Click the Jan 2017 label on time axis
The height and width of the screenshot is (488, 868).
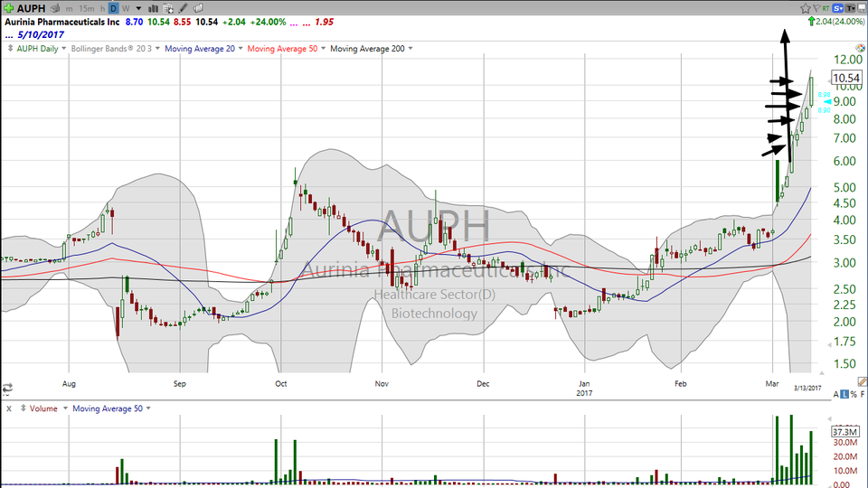(584, 388)
